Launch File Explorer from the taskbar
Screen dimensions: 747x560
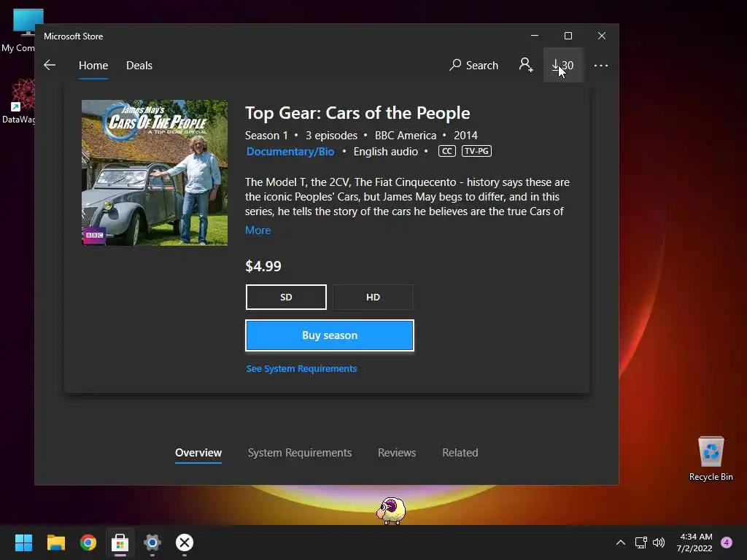pyautogui.click(x=55, y=542)
